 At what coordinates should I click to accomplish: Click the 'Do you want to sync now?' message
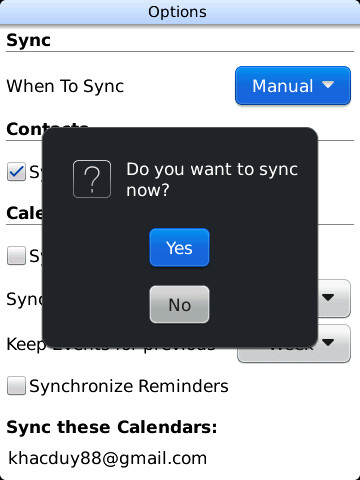(x=212, y=179)
